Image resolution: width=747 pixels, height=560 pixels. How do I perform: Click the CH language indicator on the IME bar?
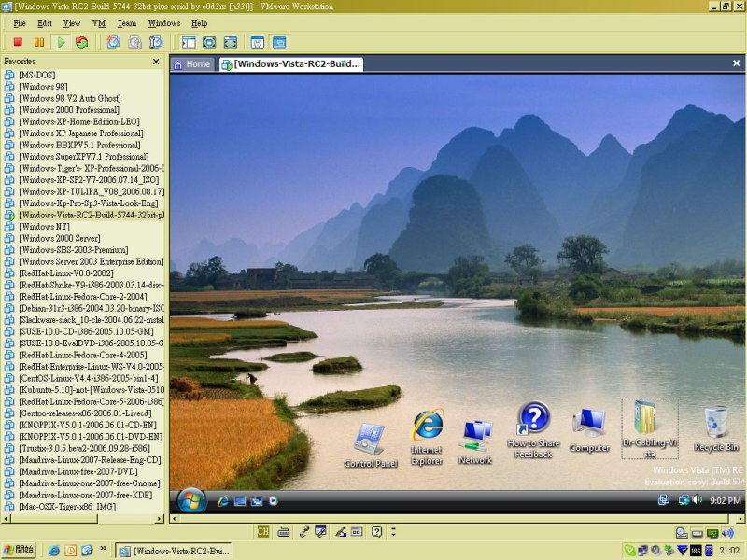click(x=263, y=531)
